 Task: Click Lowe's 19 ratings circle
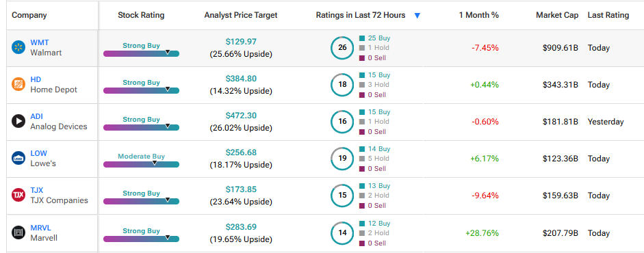point(342,158)
